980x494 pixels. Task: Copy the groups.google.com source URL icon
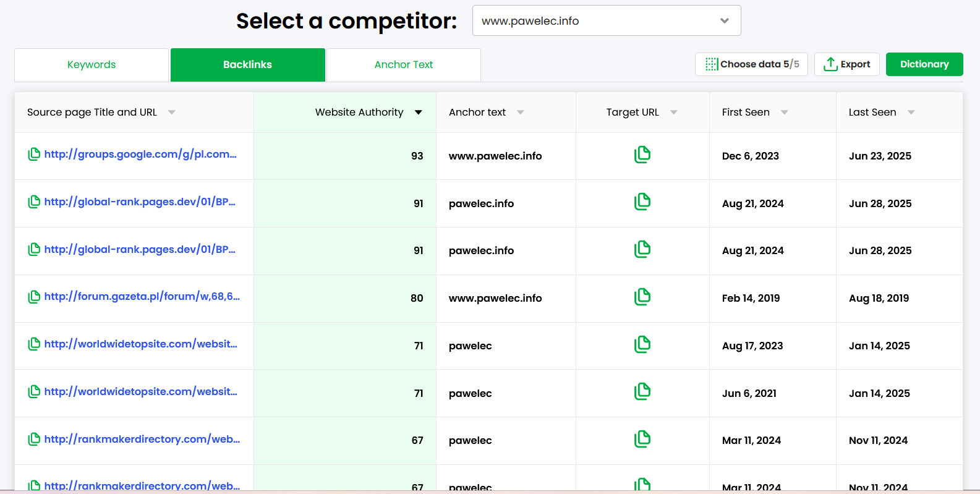[x=34, y=155]
